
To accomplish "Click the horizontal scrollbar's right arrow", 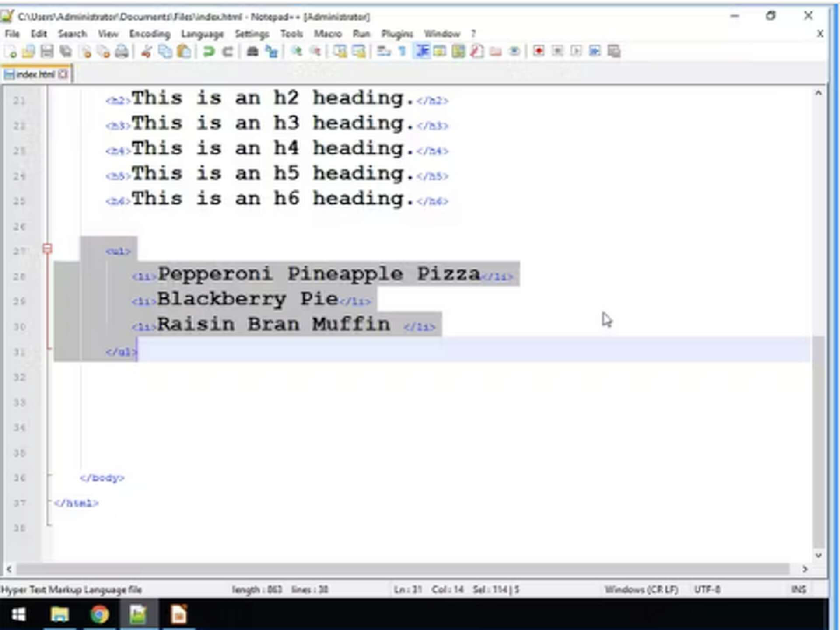I will (x=804, y=570).
